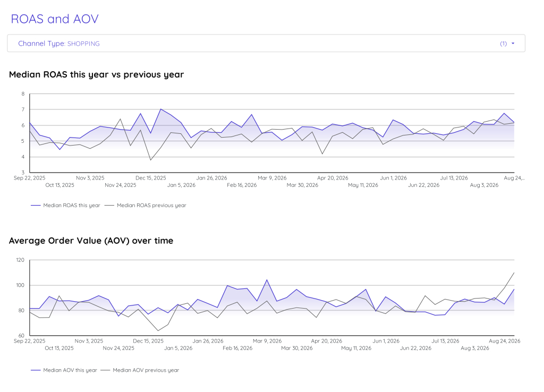Click 'Jan 26, 2026' on ROAS chart axis
The image size is (544, 392).
click(211, 178)
